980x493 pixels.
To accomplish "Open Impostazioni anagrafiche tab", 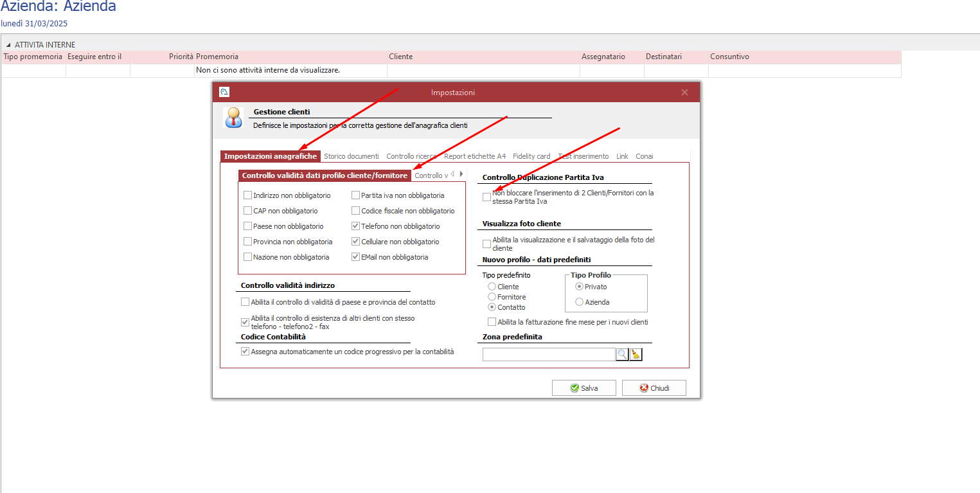I will tap(271, 156).
